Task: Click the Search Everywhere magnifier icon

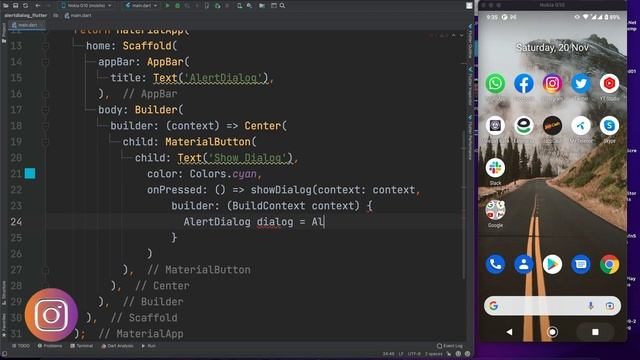Action: click(x=282, y=6)
